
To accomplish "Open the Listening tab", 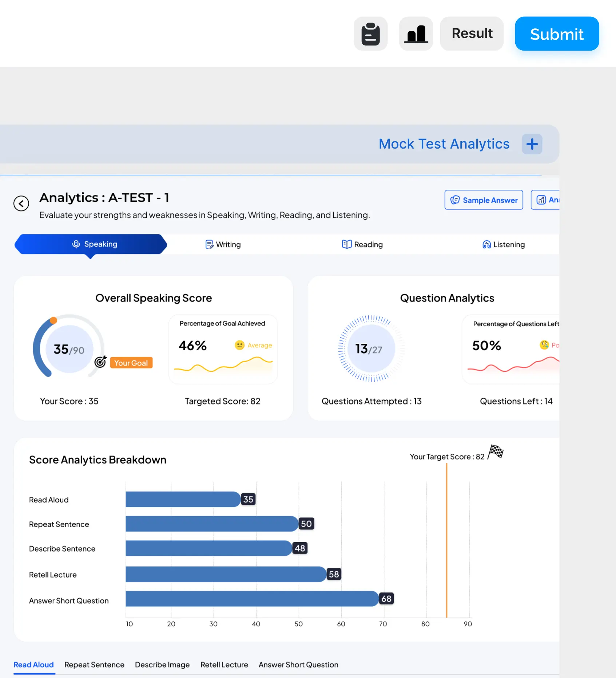I will [x=504, y=244].
